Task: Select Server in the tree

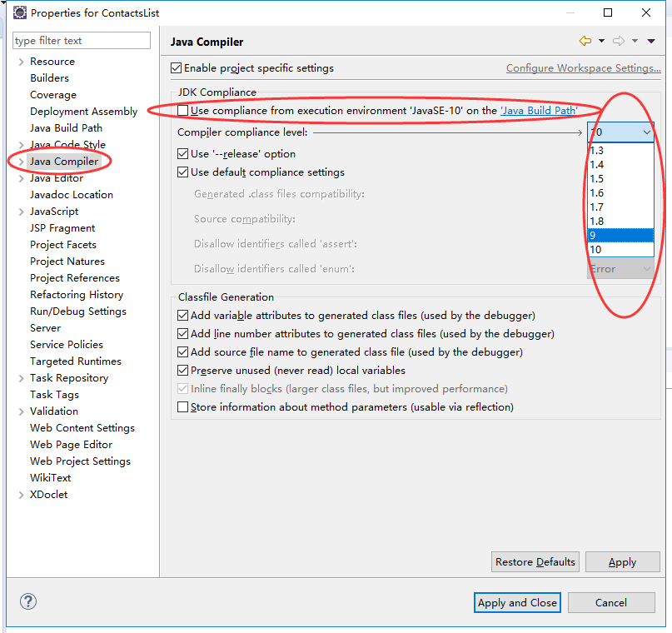Action: (46, 328)
